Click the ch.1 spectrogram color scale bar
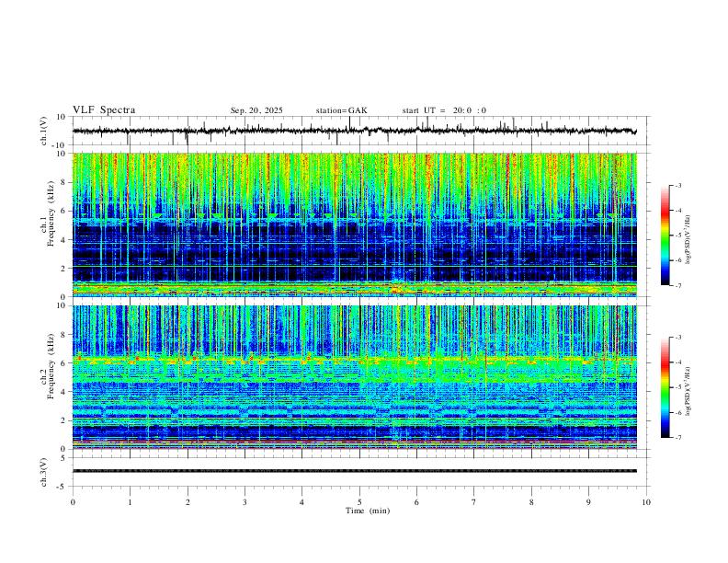The height and width of the screenshot is (563, 728). (665, 236)
